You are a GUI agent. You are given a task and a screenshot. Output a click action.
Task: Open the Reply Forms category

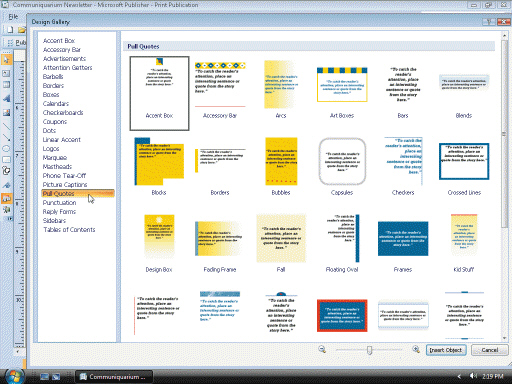(x=59, y=212)
